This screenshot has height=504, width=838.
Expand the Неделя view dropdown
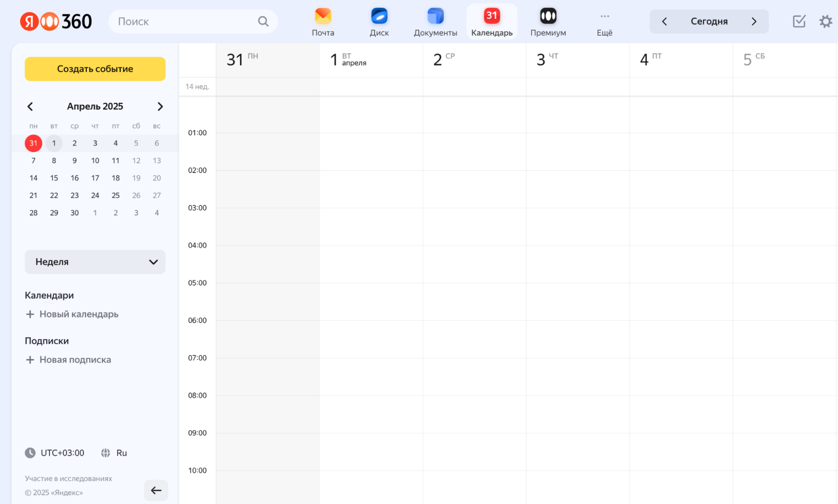[x=95, y=262]
